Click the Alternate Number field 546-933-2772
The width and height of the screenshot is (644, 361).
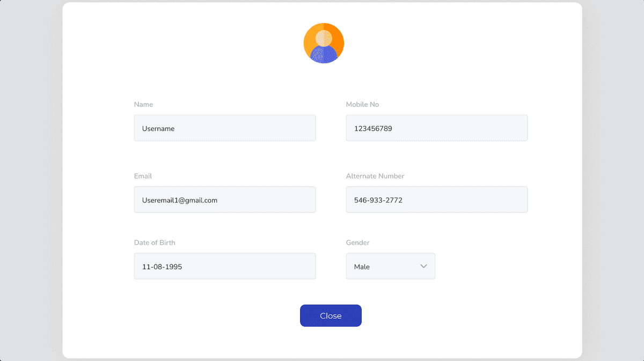pos(437,200)
